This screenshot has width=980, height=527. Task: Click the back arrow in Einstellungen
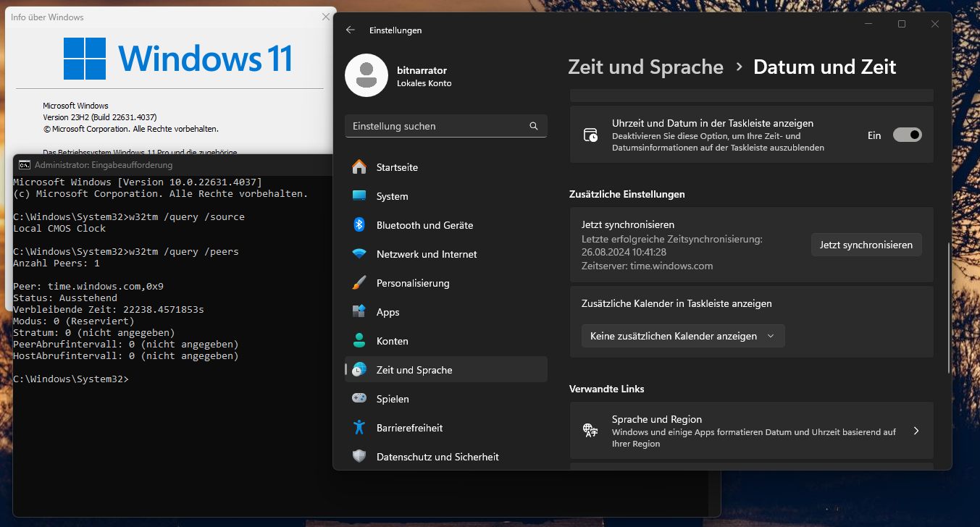point(351,30)
